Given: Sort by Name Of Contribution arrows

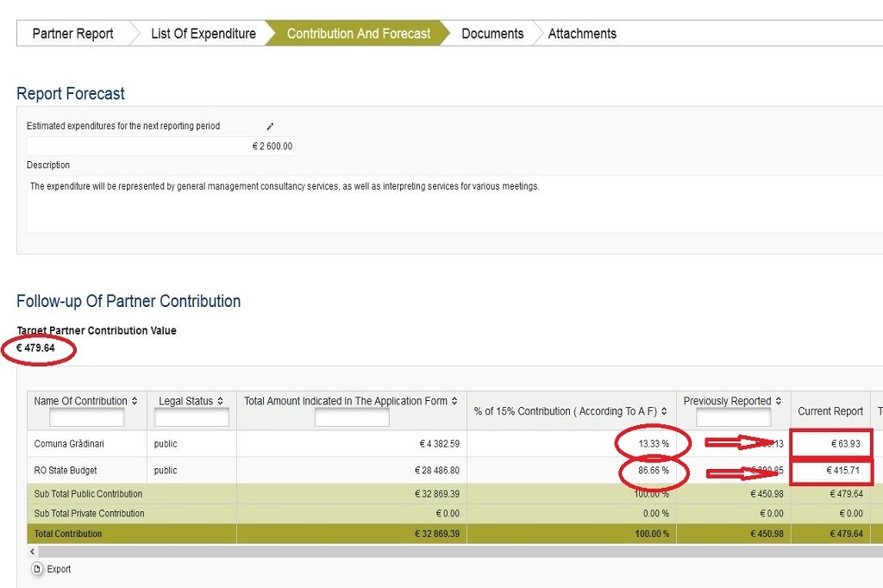Looking at the screenshot, I should point(135,401).
